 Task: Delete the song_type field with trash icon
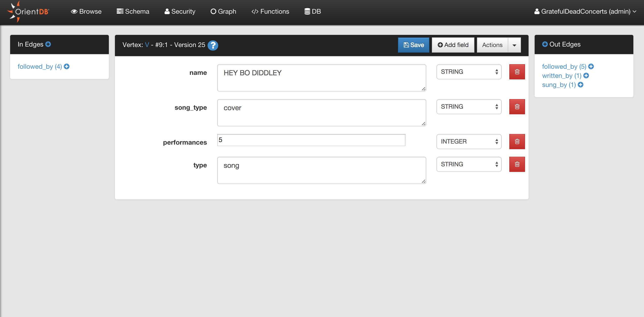[x=517, y=107]
